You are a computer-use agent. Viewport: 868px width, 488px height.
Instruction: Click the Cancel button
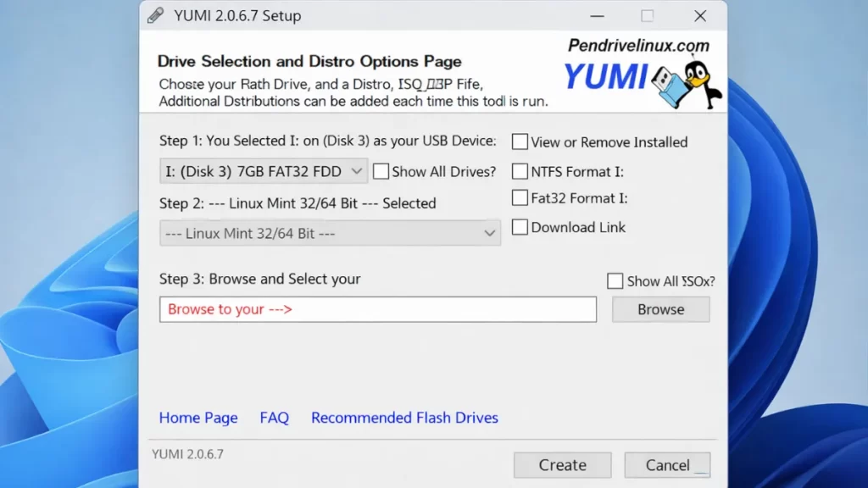point(667,464)
